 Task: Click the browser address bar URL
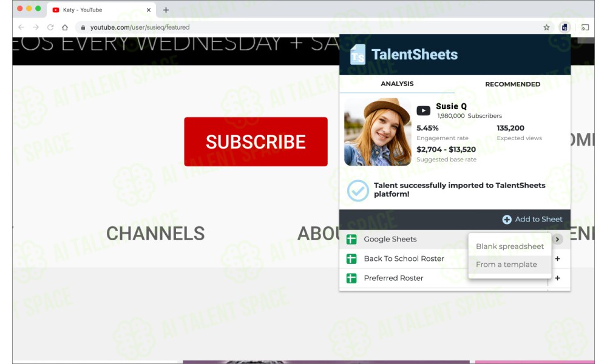(x=140, y=27)
